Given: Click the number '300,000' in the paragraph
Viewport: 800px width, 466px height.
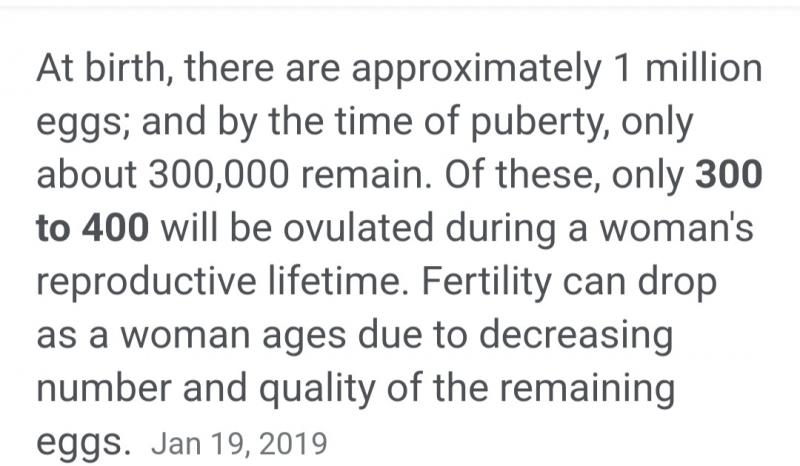Looking at the screenshot, I should 219,175.
